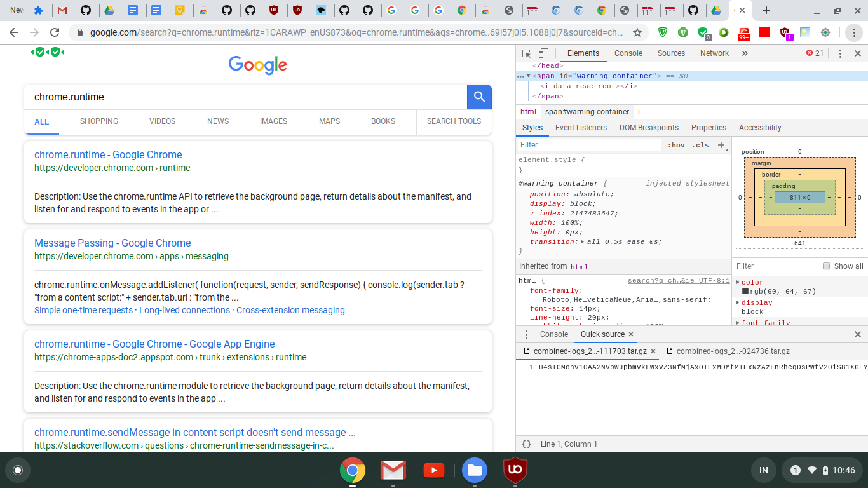Image resolution: width=868 pixels, height=488 pixels.
Task: Open the Accessibility pane
Action: click(x=760, y=128)
